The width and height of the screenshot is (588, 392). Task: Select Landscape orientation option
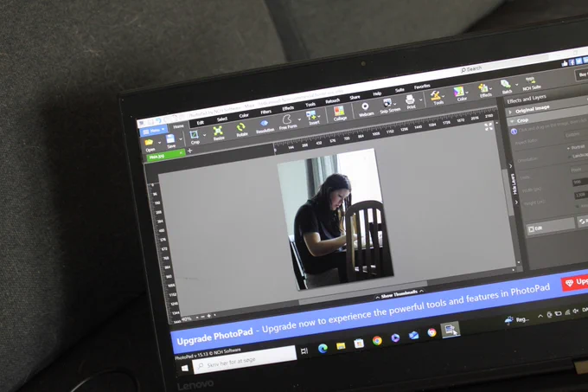pos(578,155)
